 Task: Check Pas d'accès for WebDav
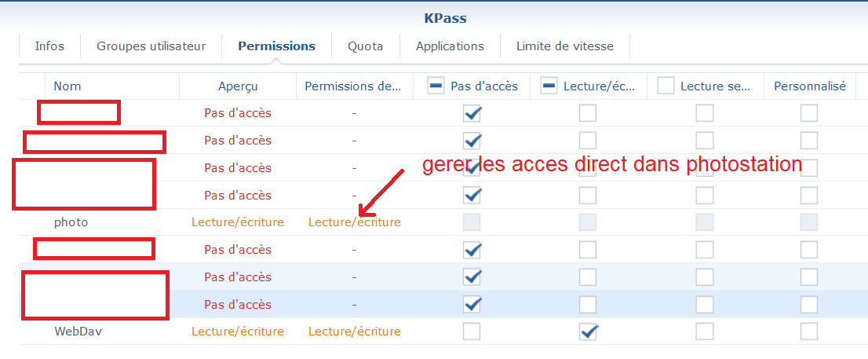pyautogui.click(x=472, y=332)
